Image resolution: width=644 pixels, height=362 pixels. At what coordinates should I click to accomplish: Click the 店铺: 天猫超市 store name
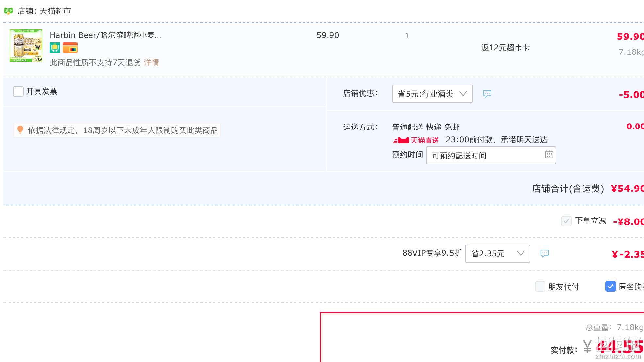click(44, 11)
